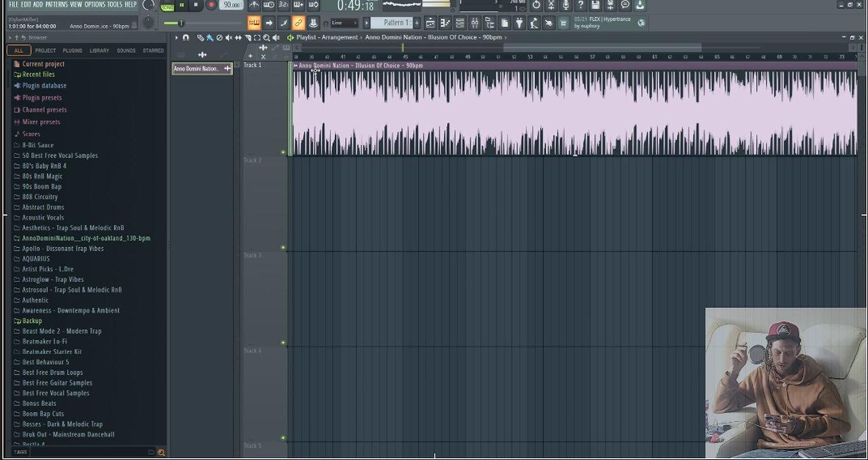Image resolution: width=868 pixels, height=460 pixels.
Task: Click the save project floppy icon
Action: 595,5
